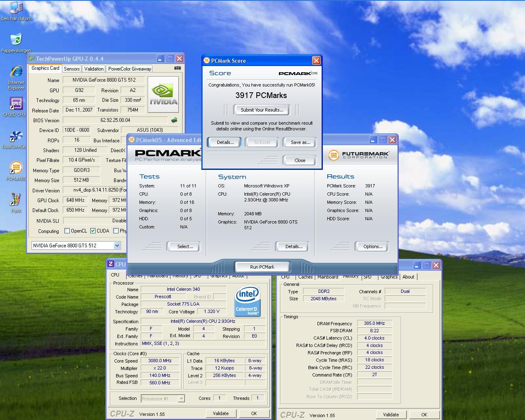Click the Specification Intel(R) Celeron(R) CPU 2.93GHz field

203,321
